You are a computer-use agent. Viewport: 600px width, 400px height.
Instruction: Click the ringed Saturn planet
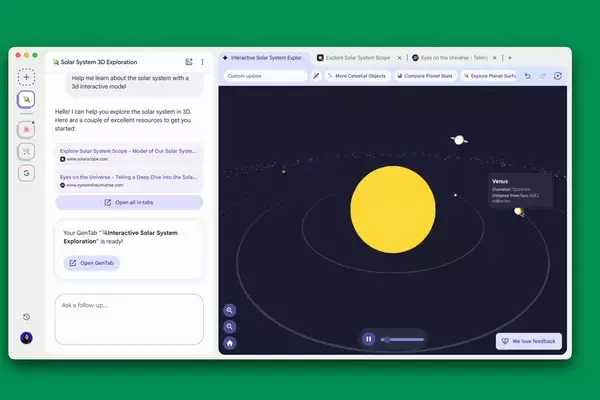pyautogui.click(x=459, y=140)
